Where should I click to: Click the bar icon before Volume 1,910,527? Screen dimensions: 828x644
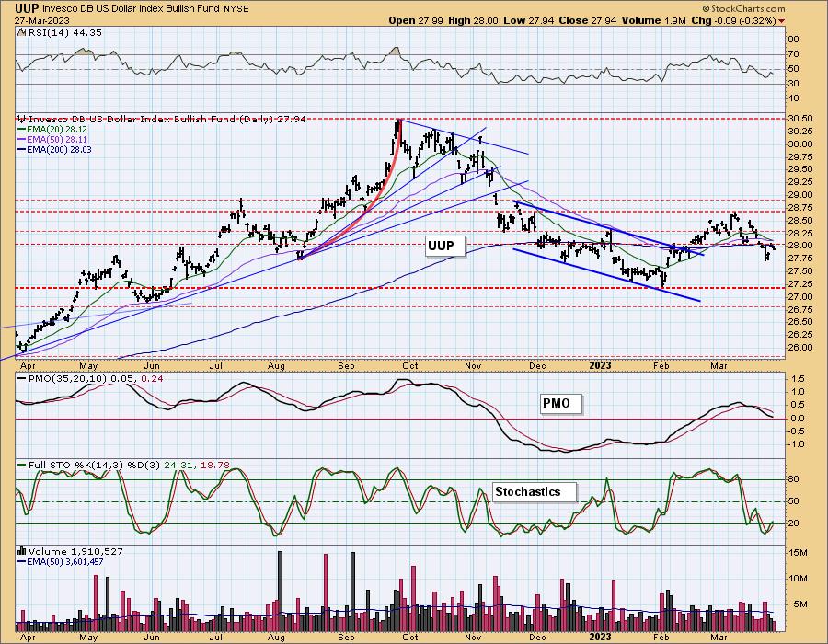22,552
